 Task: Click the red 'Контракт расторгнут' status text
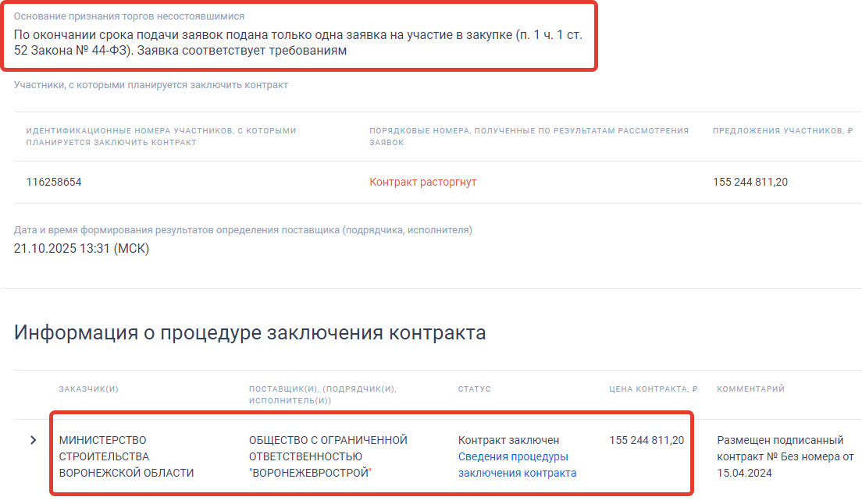[422, 182]
